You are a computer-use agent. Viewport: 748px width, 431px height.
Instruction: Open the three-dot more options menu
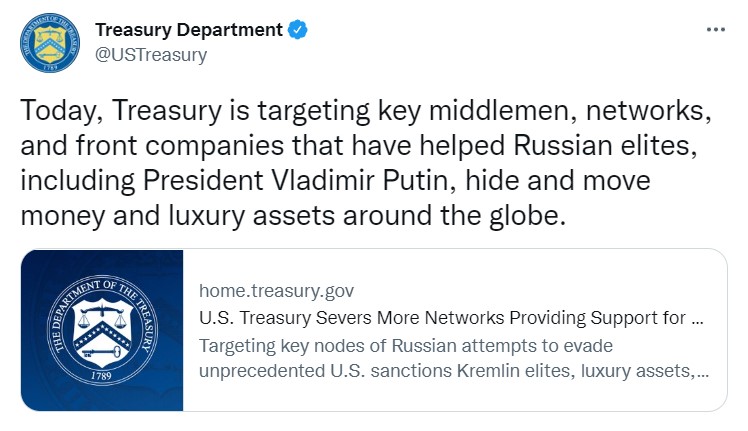716,30
